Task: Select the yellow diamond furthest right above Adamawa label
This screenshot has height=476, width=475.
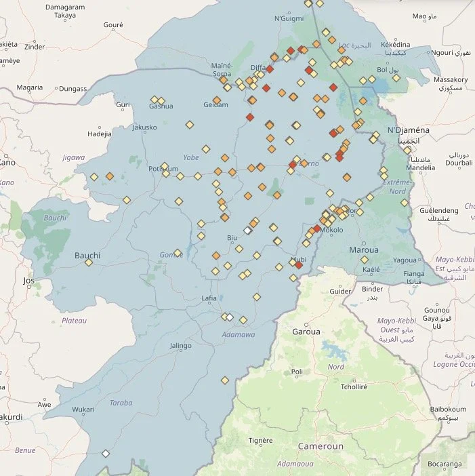Action: point(243,320)
